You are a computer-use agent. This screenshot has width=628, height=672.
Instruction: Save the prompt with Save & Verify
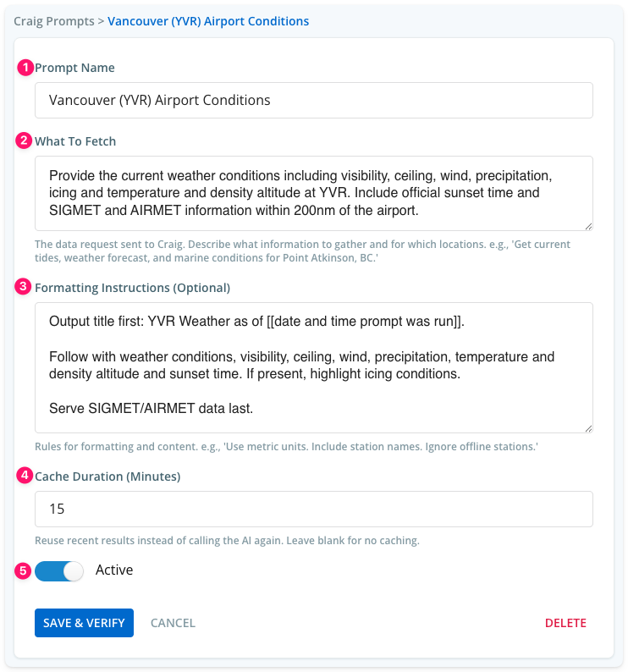pos(84,623)
